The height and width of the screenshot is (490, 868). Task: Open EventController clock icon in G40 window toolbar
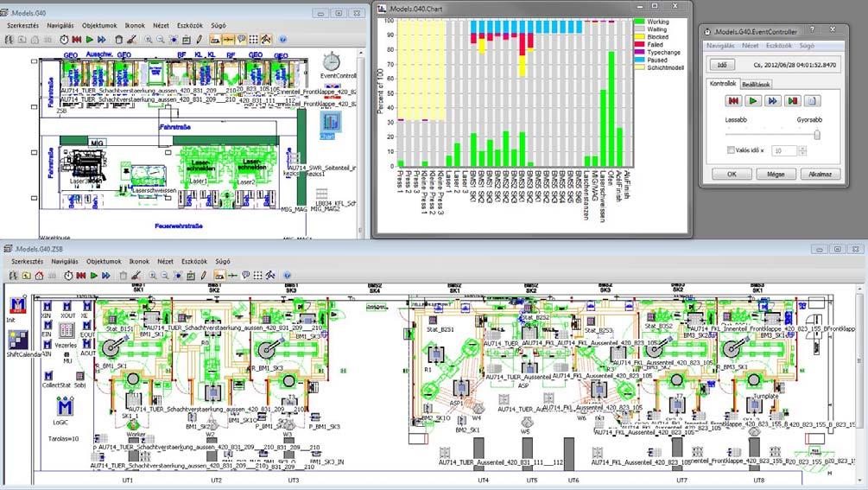64,40
